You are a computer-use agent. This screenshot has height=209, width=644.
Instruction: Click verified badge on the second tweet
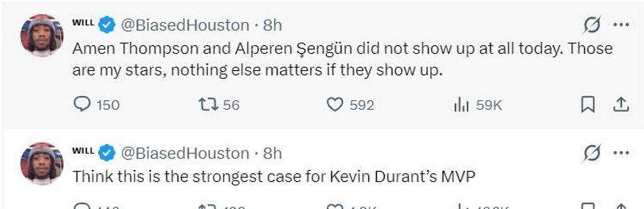point(107,153)
